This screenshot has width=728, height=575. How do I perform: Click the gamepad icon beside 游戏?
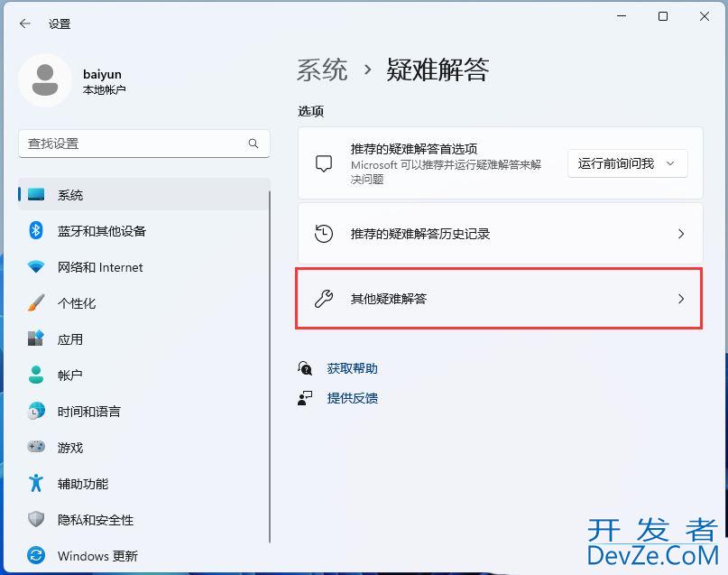[36, 447]
